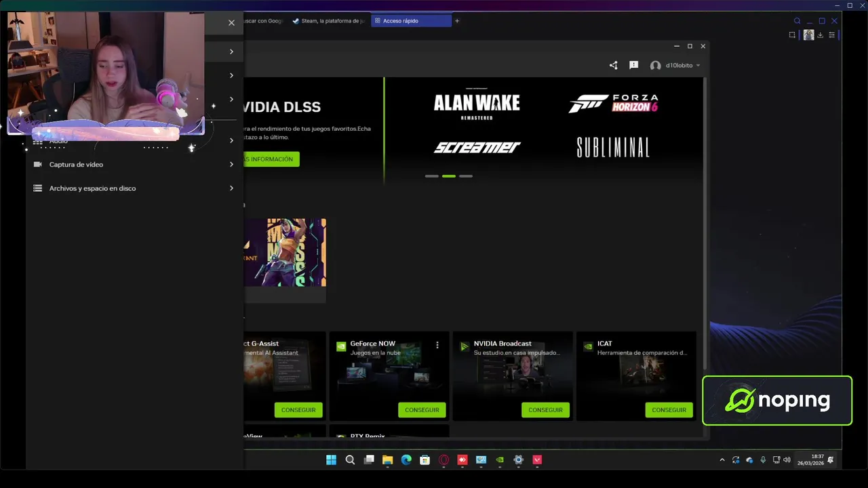
Task: Close the NVIDIA overlay settings panel
Action: point(231,23)
